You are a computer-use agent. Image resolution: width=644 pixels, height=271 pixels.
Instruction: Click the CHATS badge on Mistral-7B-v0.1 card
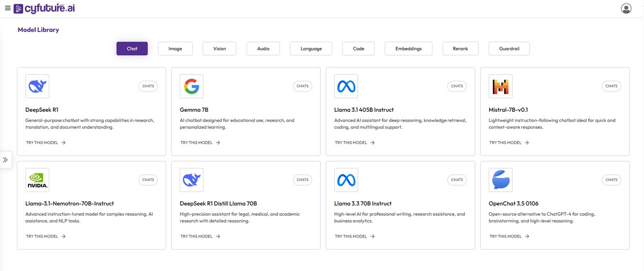[611, 86]
